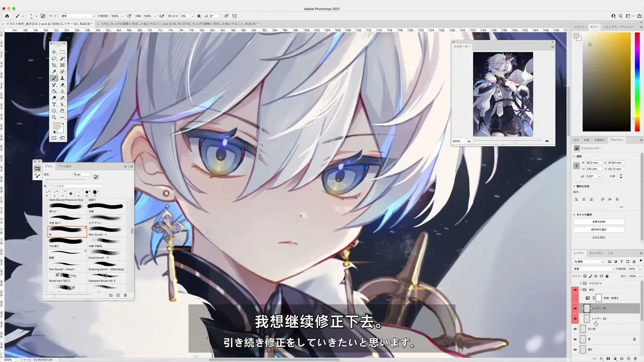This screenshot has width=644, height=362.
Task: Delete layer with trash icon in Layers panel
Action: [x=636, y=358]
